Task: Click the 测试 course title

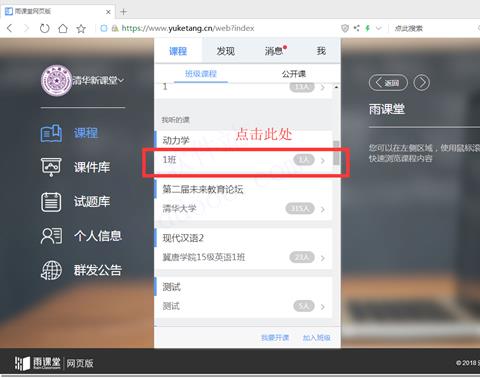Action: (171, 287)
